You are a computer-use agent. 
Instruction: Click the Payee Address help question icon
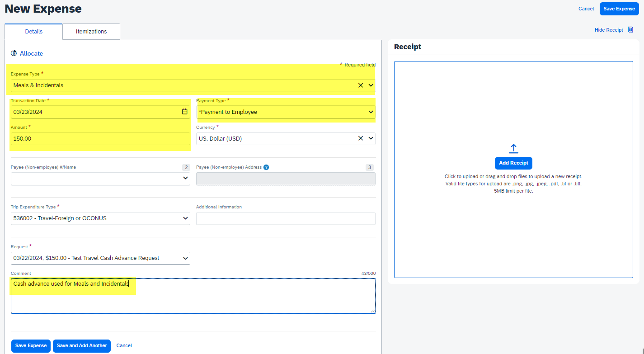[x=266, y=167]
